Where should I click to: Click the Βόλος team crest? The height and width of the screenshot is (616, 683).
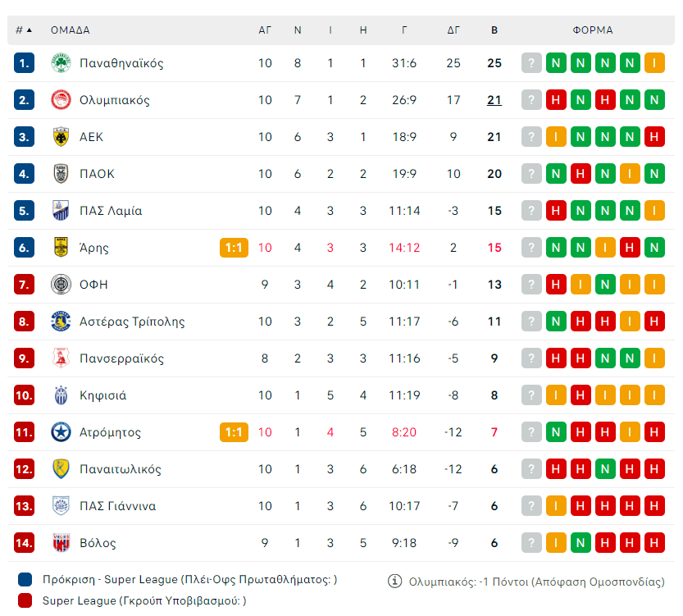coord(61,543)
